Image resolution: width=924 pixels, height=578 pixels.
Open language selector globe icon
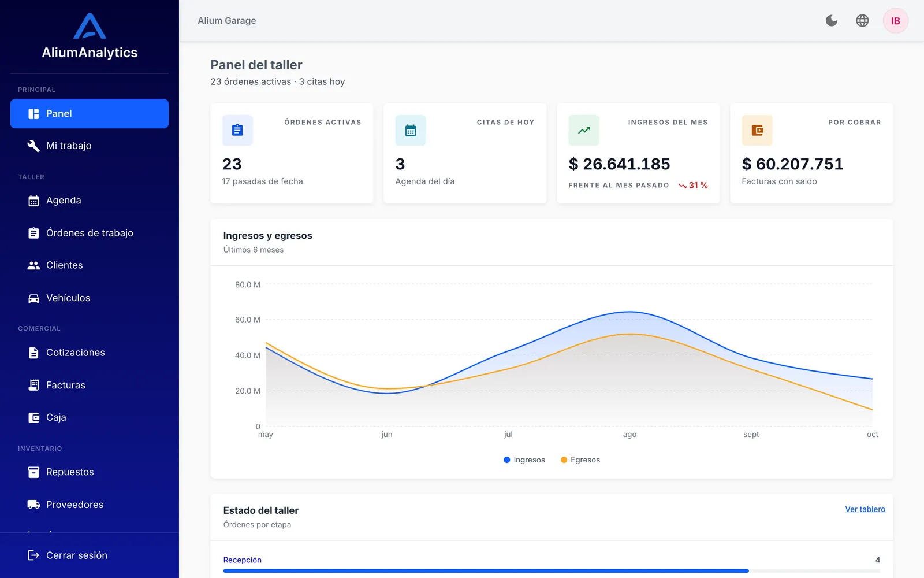862,21
